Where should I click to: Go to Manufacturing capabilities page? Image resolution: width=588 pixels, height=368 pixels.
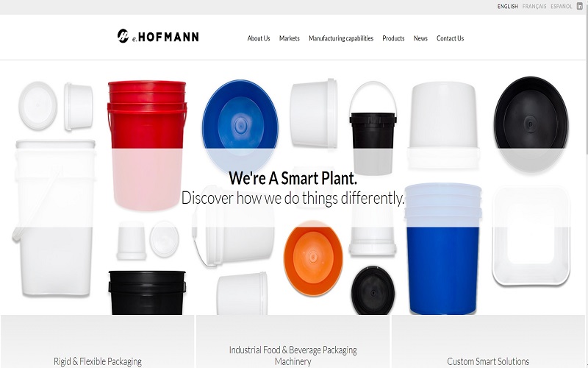[x=341, y=38]
